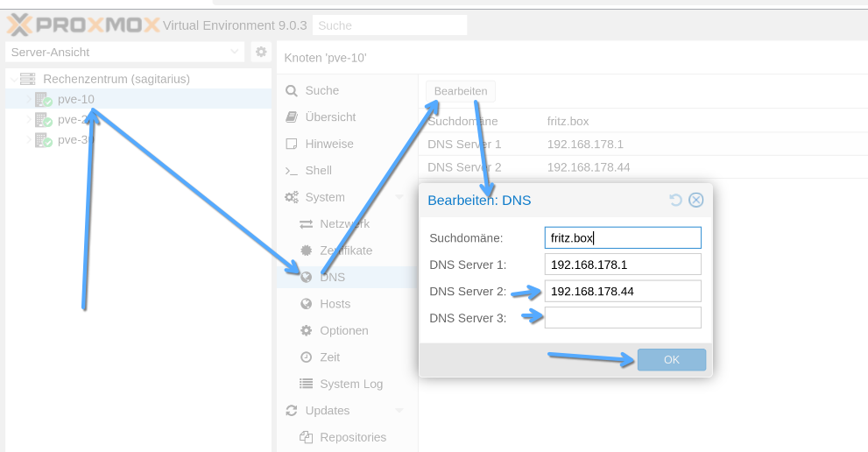Screen dimensions: 868x452
Task: Select the Zeit clock menu item
Action: (329, 357)
